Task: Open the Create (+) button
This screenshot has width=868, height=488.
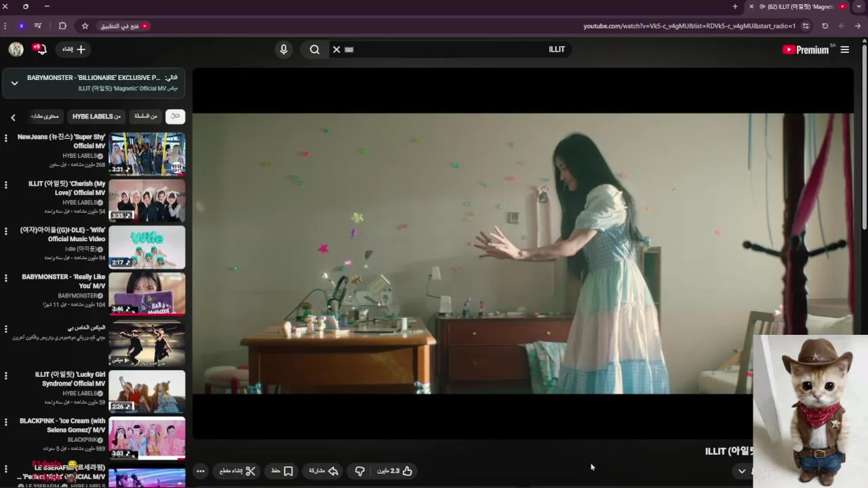Action: (74, 49)
